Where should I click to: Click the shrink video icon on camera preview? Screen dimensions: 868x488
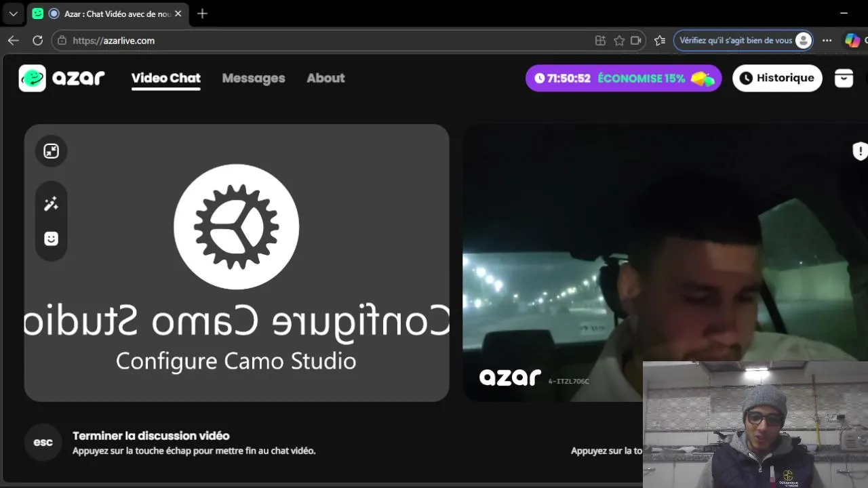coord(52,151)
